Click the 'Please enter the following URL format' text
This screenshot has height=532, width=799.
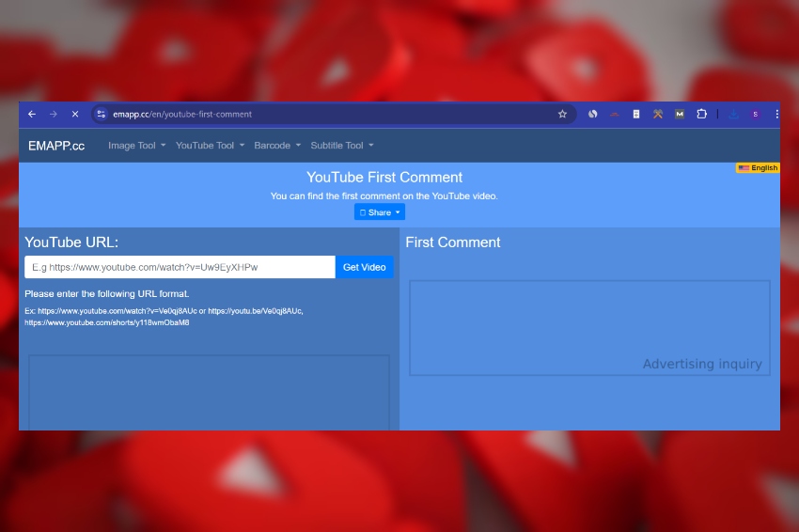click(x=106, y=294)
